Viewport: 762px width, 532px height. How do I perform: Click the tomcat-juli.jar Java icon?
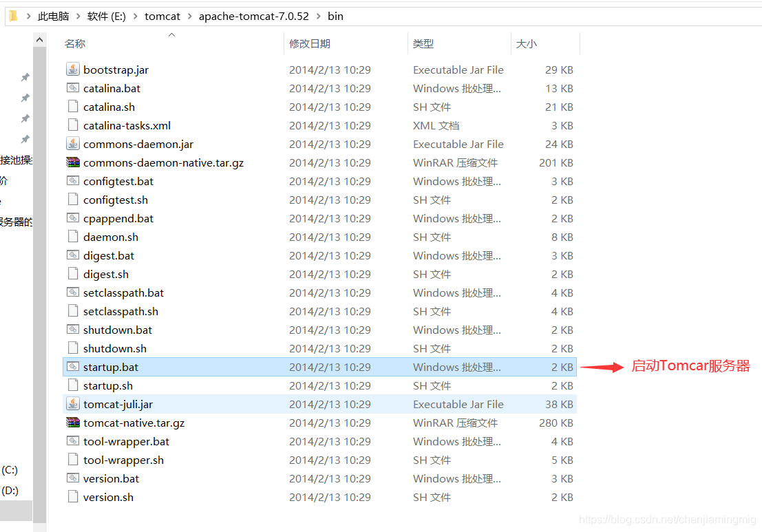pos(73,404)
